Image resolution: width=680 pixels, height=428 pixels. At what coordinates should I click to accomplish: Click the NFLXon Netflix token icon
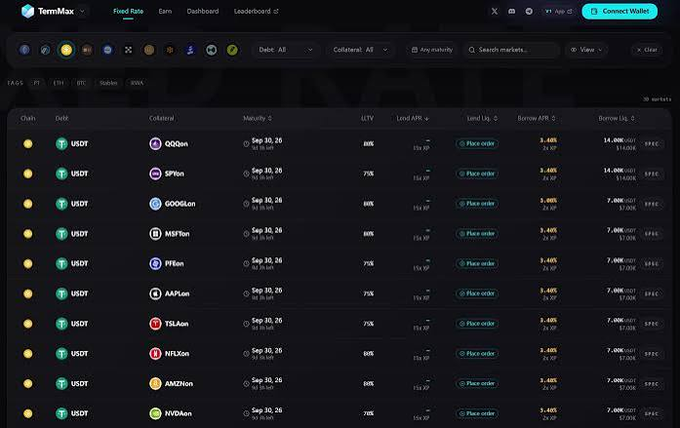click(x=155, y=353)
